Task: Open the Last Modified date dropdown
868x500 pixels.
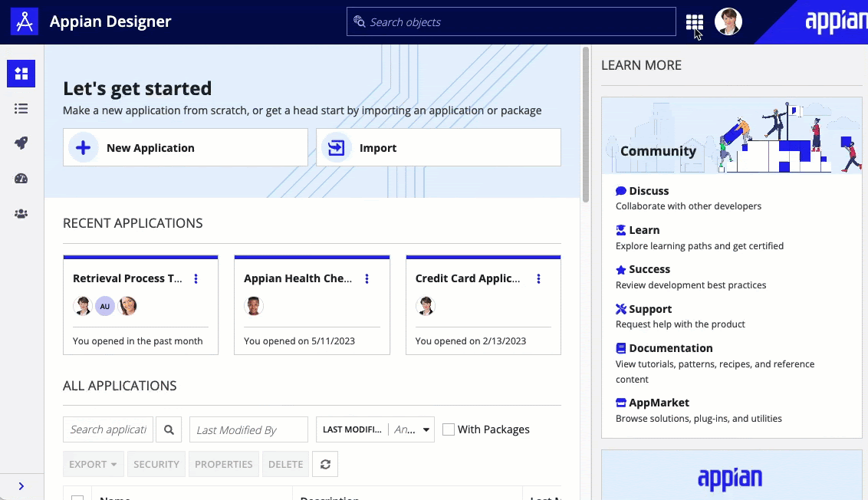Action: pyautogui.click(x=375, y=429)
